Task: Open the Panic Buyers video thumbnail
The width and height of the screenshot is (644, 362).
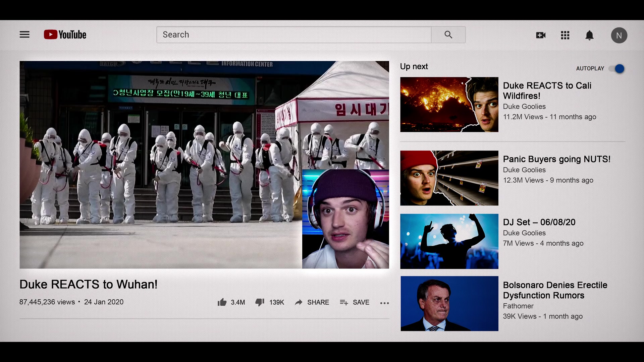Action: coord(449,178)
